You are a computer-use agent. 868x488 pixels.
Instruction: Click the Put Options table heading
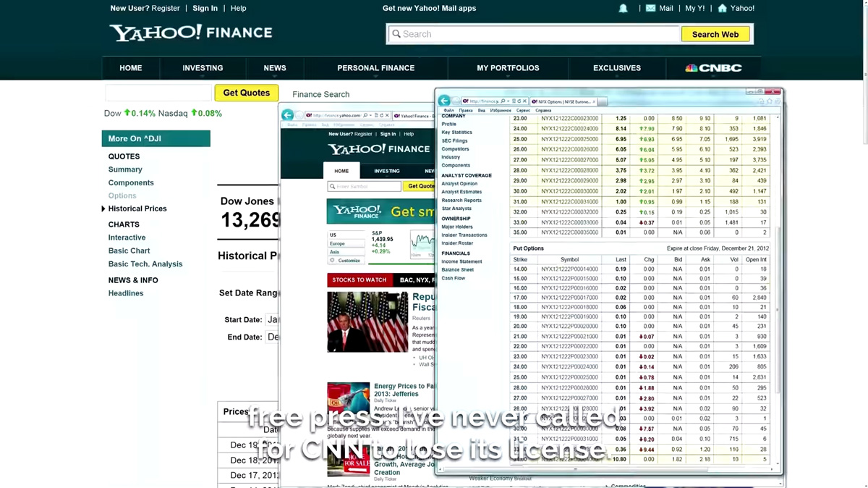pos(528,248)
